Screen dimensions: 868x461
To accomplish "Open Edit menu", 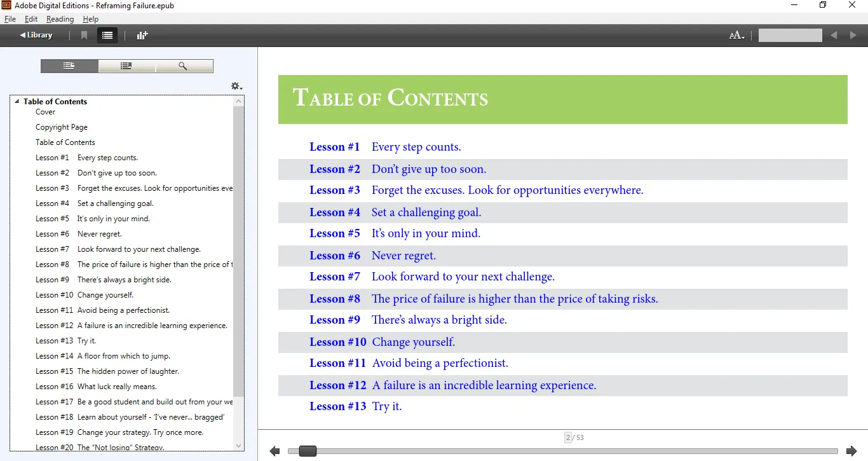I will click(31, 19).
